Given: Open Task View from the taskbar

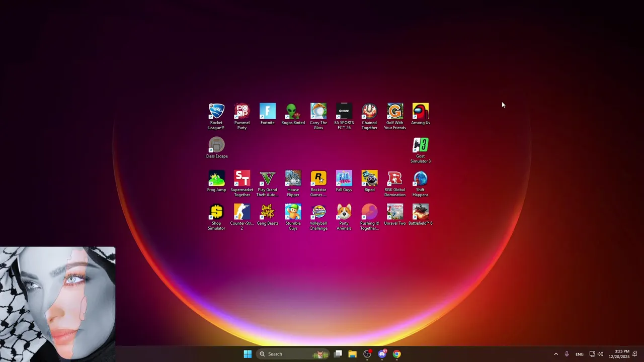Looking at the screenshot, I should click(x=338, y=354).
